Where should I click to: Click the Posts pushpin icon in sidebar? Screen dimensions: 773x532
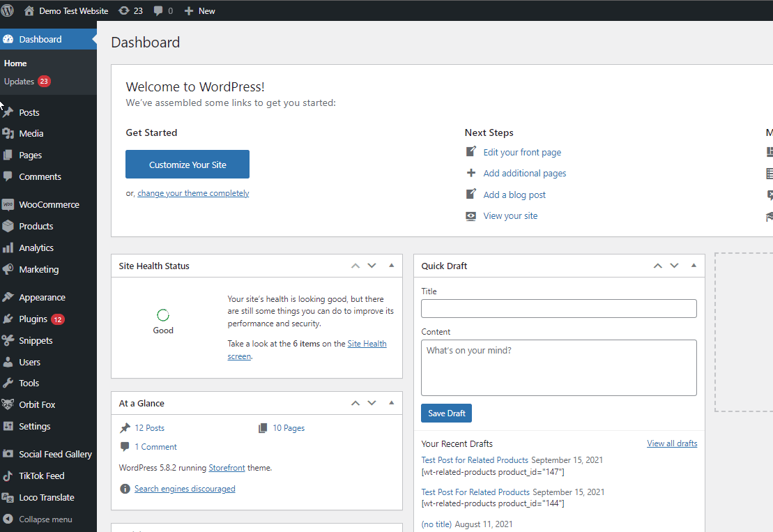8,112
